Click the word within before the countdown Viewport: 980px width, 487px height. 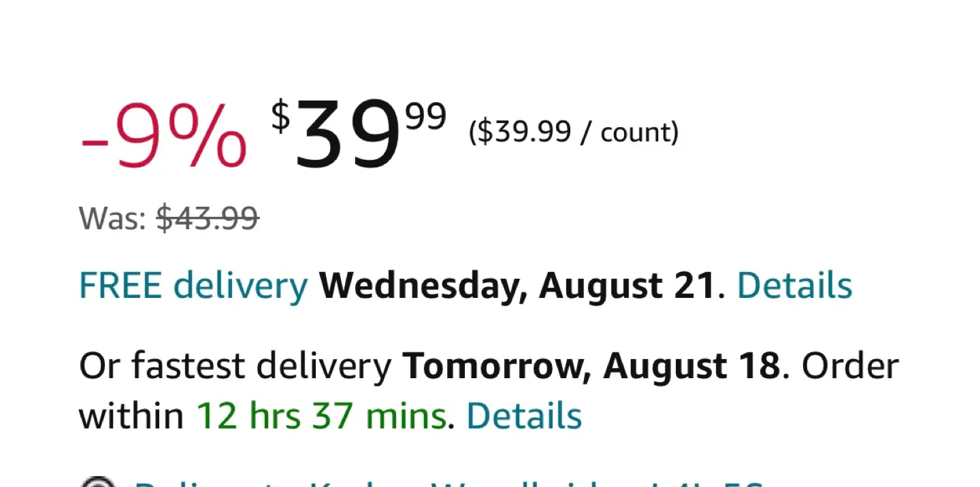tap(131, 416)
